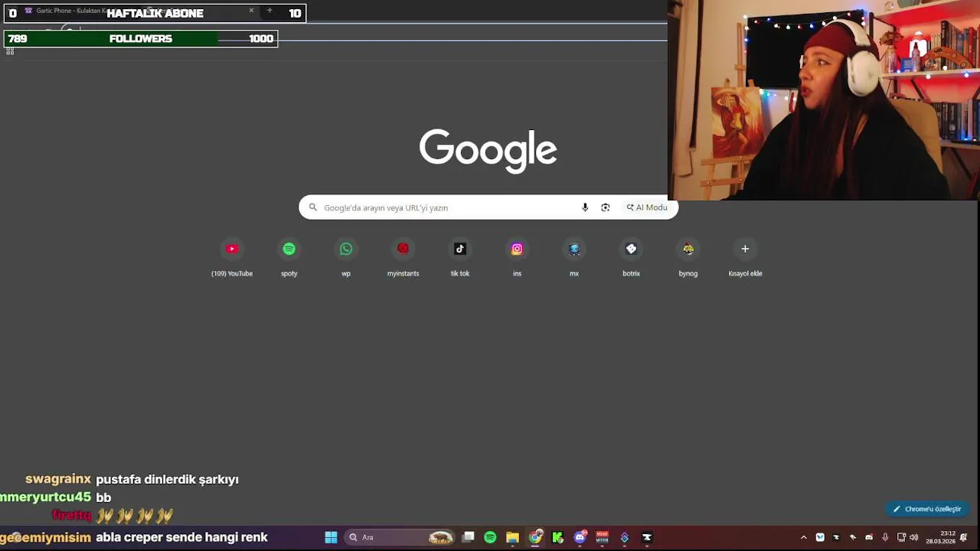Open the black-and-white taskbar app icon
This screenshot has width=980, height=551.
pos(647,537)
